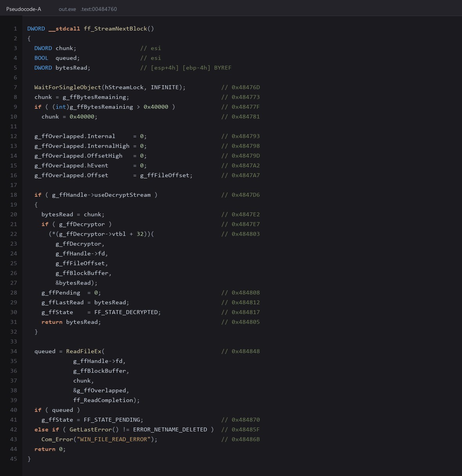This screenshot has width=462, height=476.
Task: Click line number 42 in the gutter
Action: 14,429
